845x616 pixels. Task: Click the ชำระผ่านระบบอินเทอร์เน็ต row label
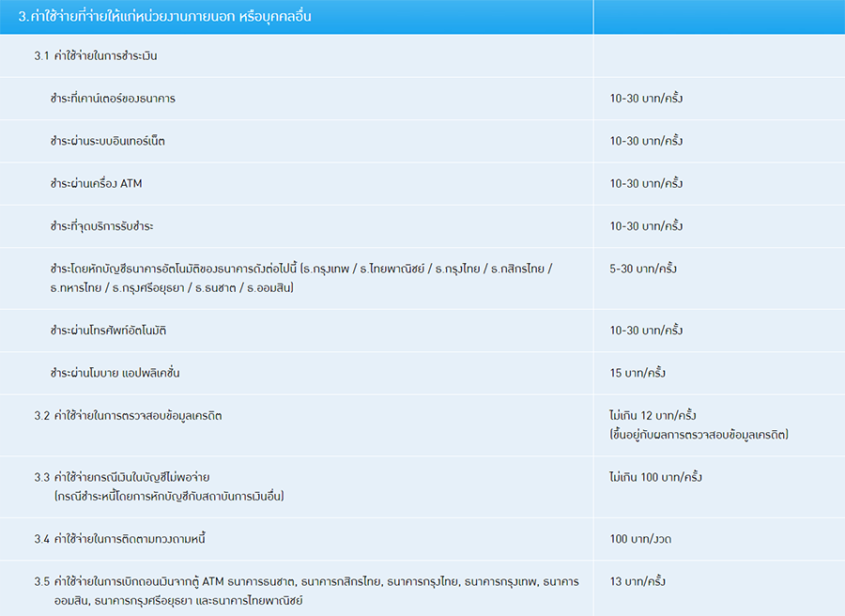point(108,141)
